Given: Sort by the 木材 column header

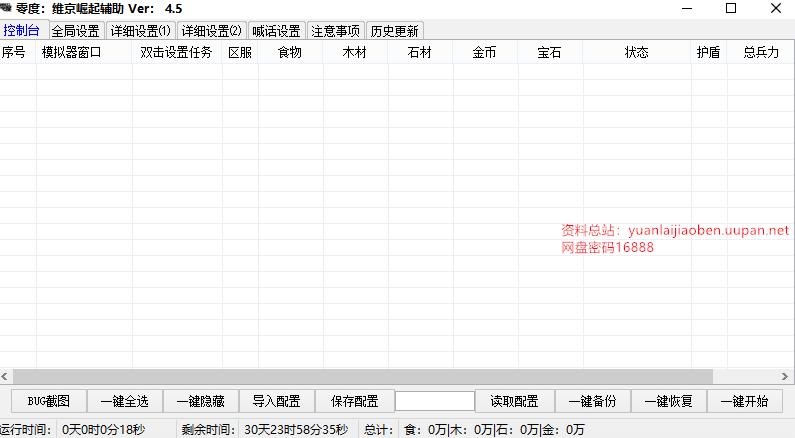Looking at the screenshot, I should [355, 52].
